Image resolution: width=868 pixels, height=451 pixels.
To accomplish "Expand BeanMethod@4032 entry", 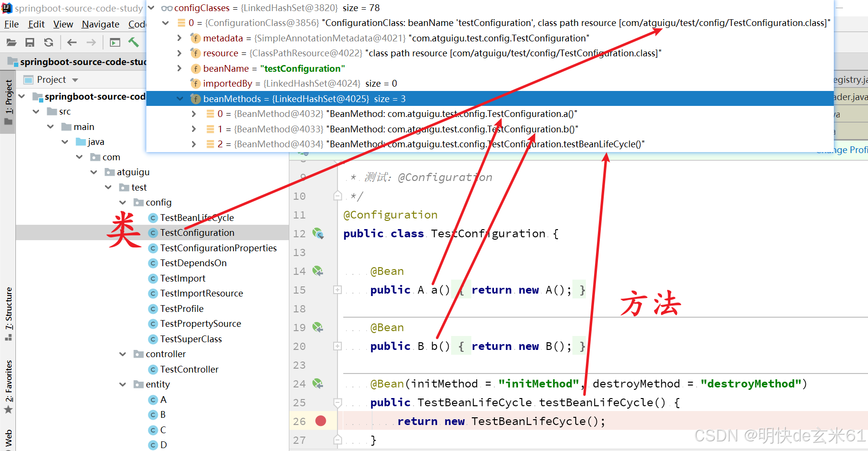I will [x=194, y=114].
